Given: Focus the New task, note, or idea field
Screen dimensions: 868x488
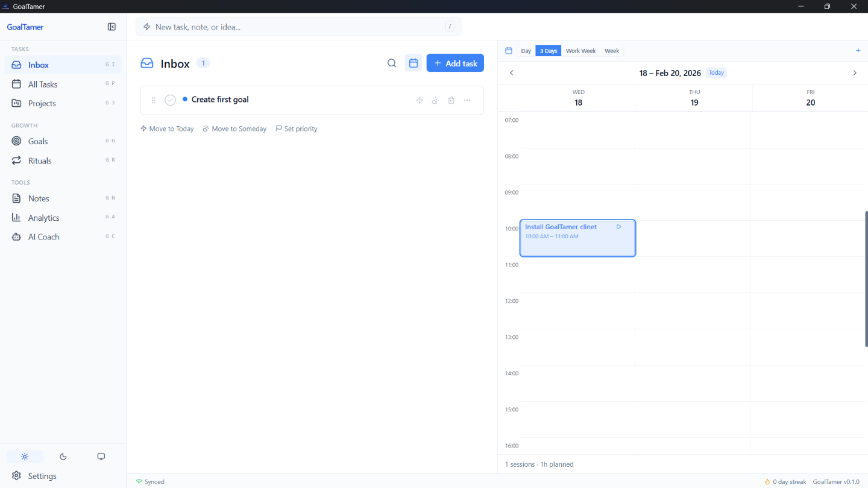Looking at the screenshot, I should (x=298, y=27).
